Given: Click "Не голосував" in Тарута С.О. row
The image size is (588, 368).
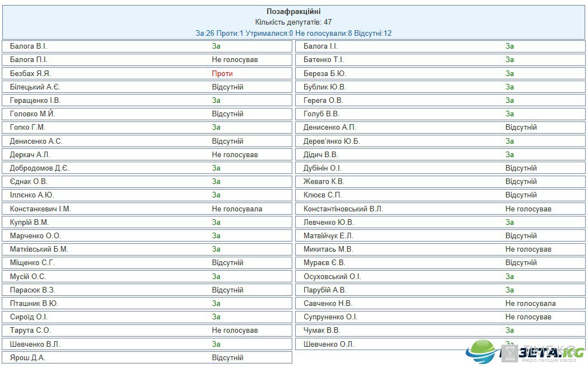Looking at the screenshot, I should (235, 331).
